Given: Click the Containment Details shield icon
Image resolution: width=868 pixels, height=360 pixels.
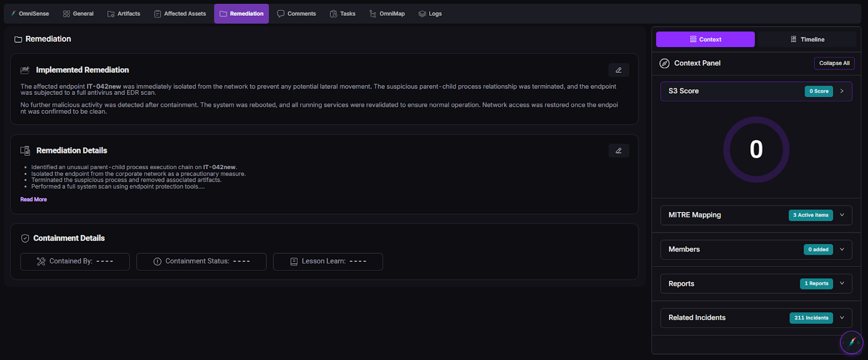Looking at the screenshot, I should (25, 239).
